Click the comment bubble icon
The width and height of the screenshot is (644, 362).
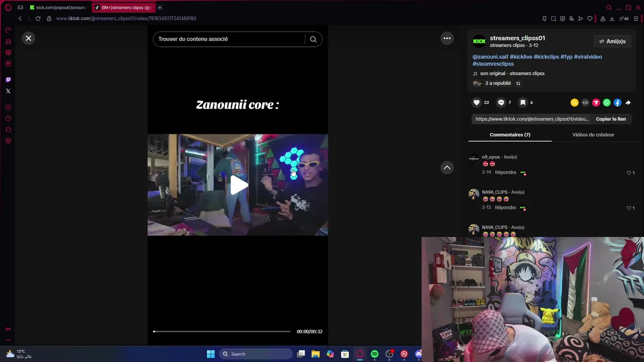click(x=501, y=103)
